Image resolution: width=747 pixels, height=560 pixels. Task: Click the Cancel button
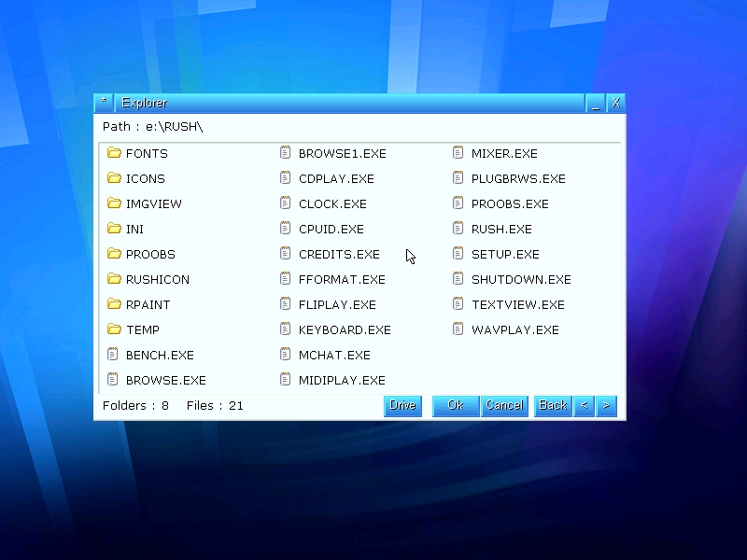[x=504, y=406]
